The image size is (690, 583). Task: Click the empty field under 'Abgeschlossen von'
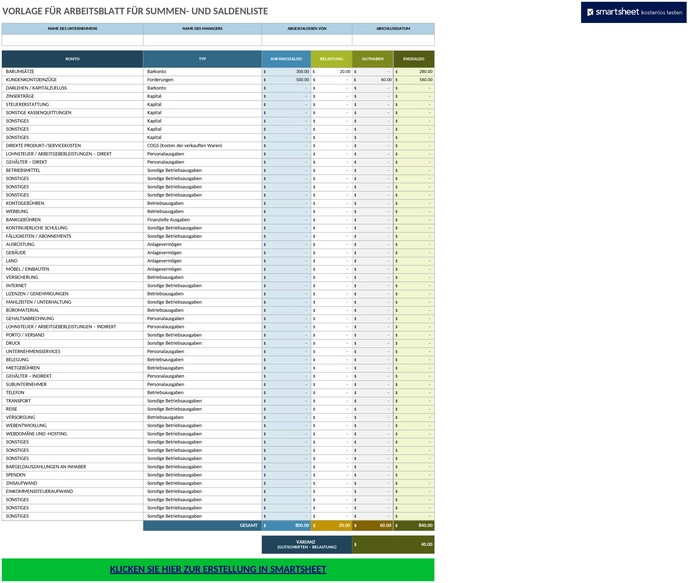click(x=307, y=40)
